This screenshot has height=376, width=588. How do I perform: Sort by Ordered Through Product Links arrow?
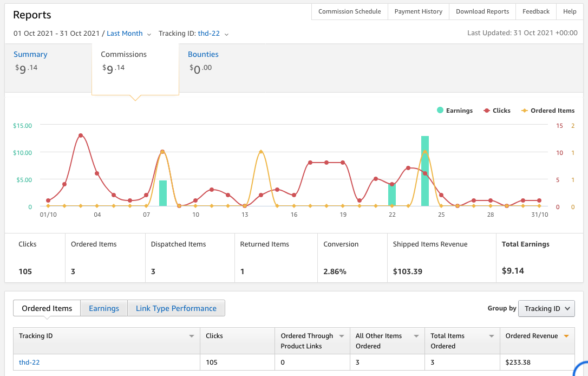point(342,336)
